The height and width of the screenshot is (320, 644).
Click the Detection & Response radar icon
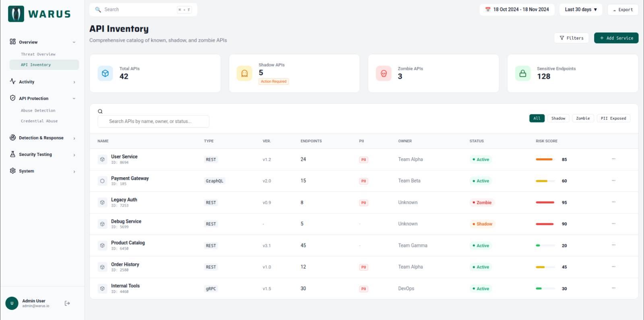(x=12, y=137)
